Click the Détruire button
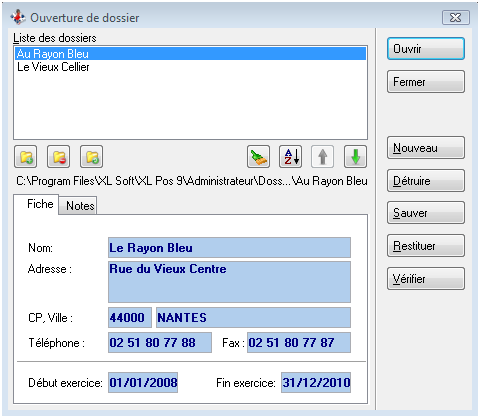The height and width of the screenshot is (418, 480). [426, 180]
